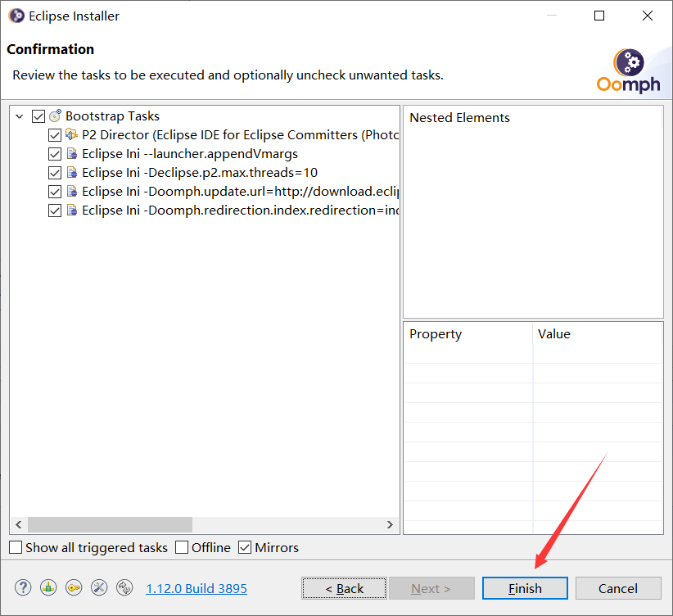The width and height of the screenshot is (673, 616).
Task: Click the bundle pools icon
Action: coord(48,587)
